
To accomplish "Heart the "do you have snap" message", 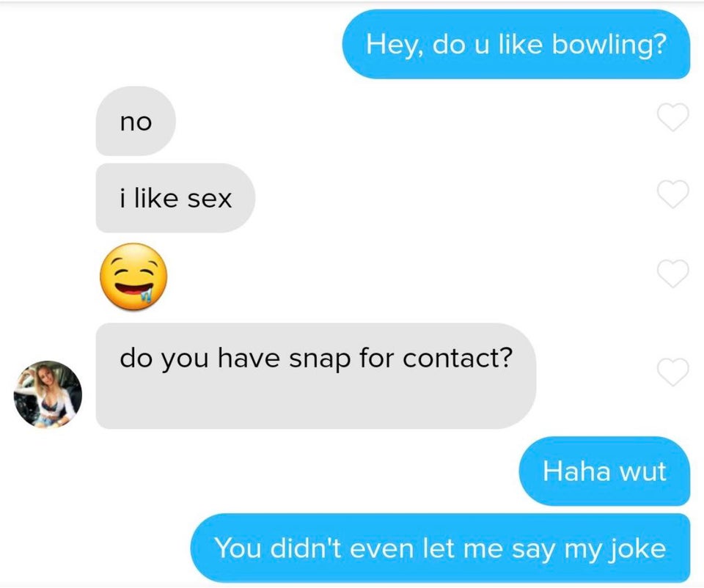I will point(672,372).
